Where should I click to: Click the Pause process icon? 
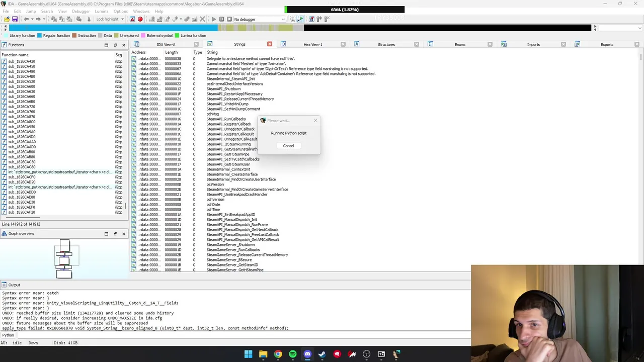(221, 19)
